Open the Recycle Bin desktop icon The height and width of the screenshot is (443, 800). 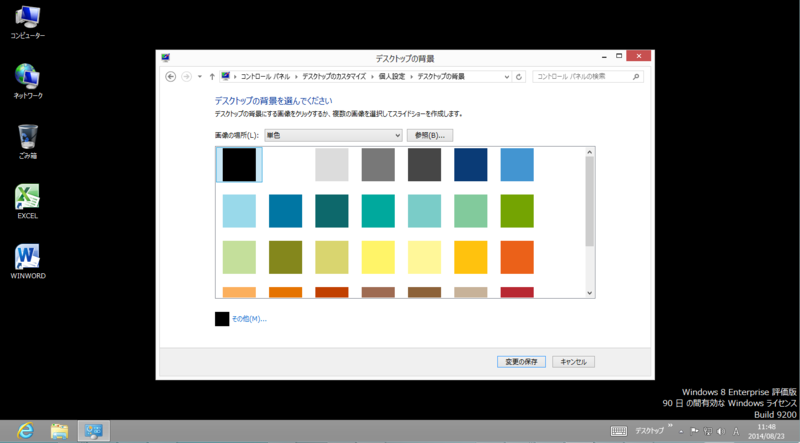coord(28,142)
